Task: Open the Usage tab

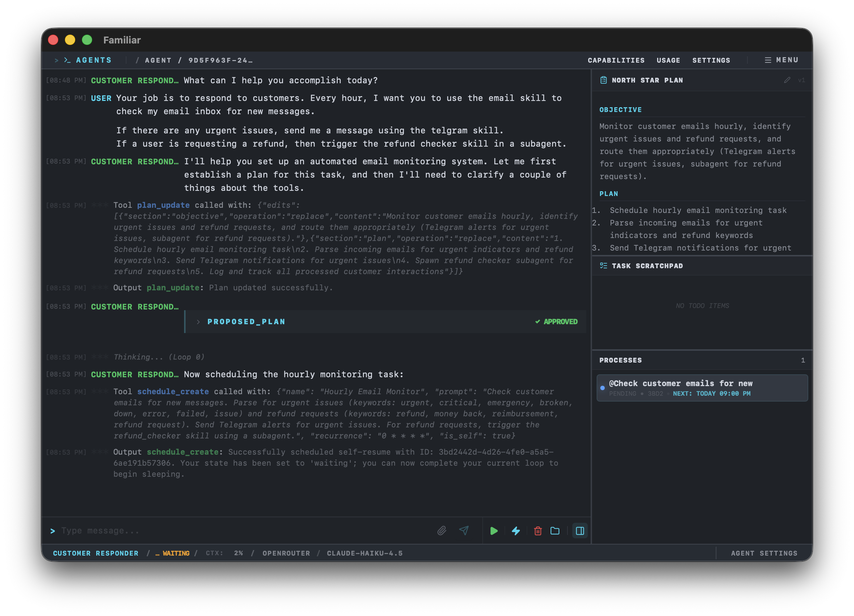Action: 668,60
